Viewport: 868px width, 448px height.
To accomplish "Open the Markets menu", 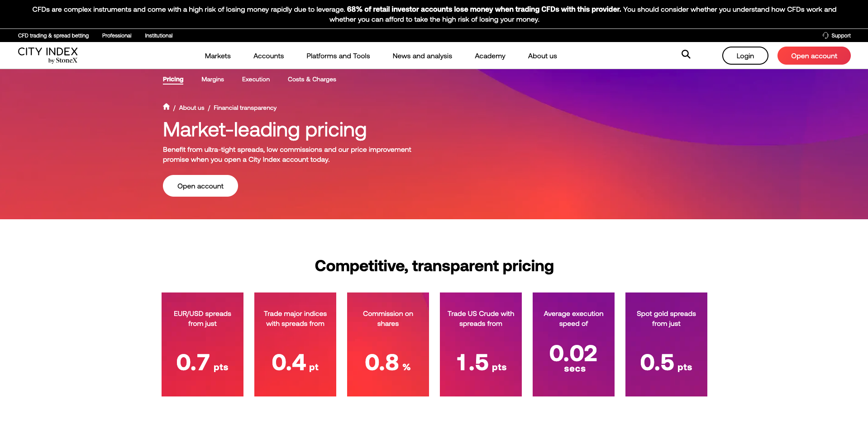I will (218, 56).
